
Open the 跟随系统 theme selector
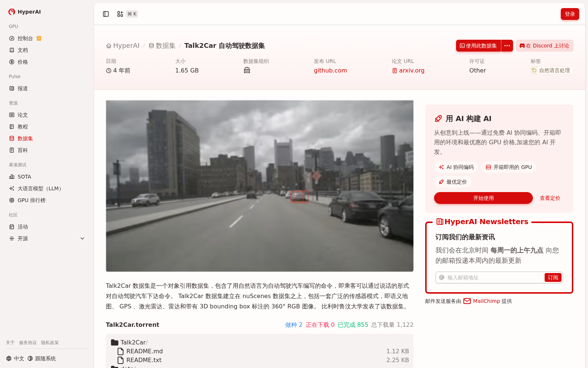point(42,358)
